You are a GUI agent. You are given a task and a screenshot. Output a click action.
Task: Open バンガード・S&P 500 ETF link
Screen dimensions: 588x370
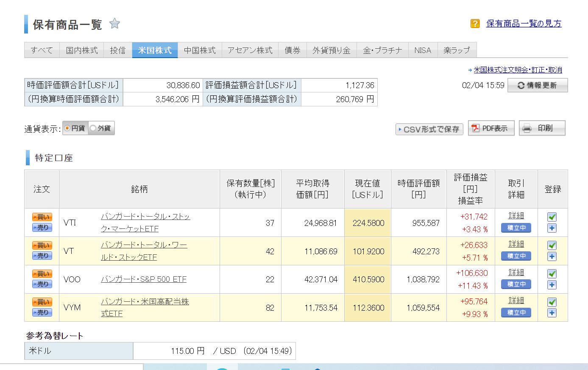coord(144,279)
